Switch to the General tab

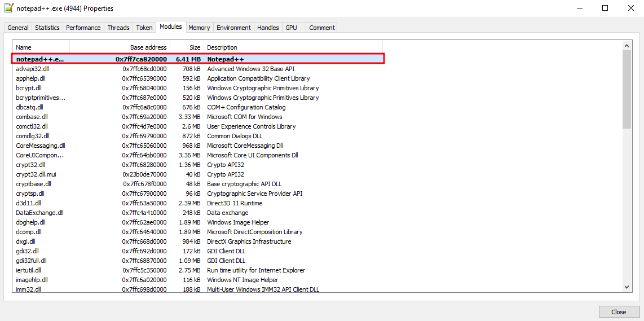18,28
